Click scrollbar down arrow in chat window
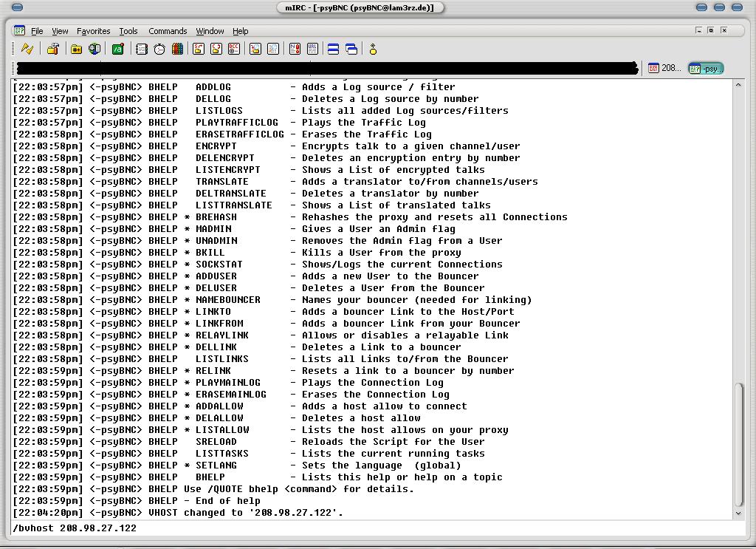 (738, 514)
